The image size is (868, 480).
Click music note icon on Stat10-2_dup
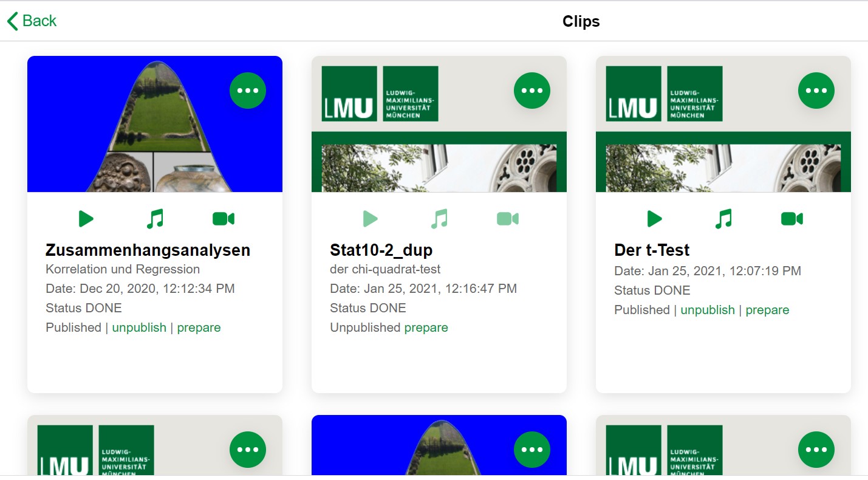point(439,219)
